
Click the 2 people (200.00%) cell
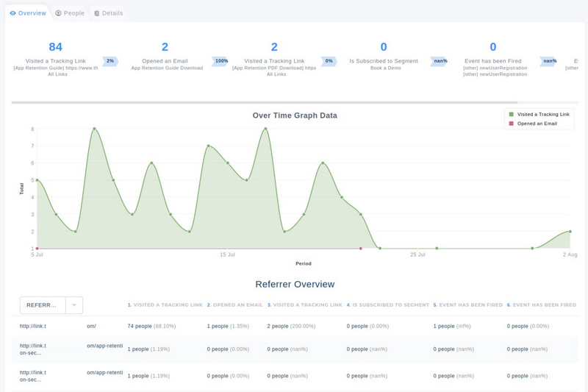click(291, 327)
